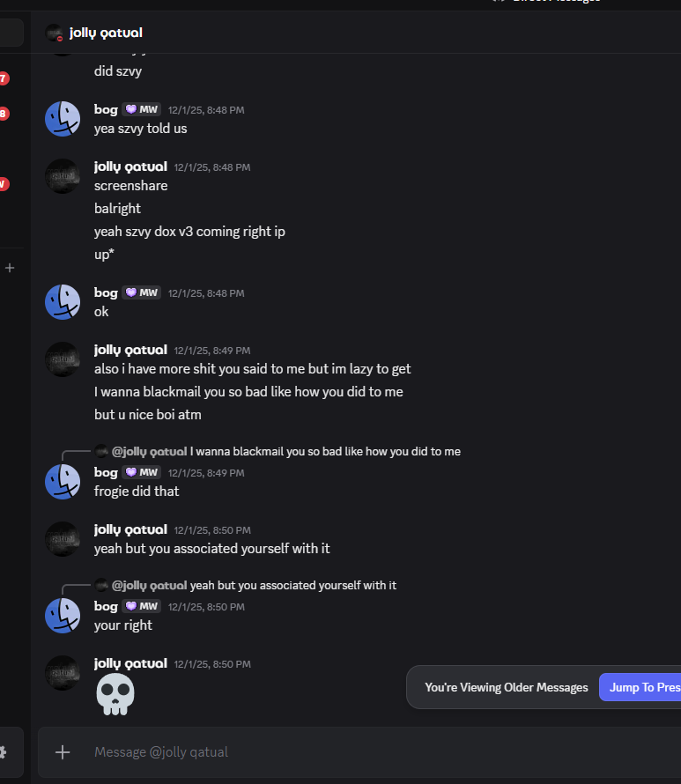Click jolly qatual's avatar beside "screenshare" message
The height and width of the screenshot is (784, 681).
pos(63,176)
